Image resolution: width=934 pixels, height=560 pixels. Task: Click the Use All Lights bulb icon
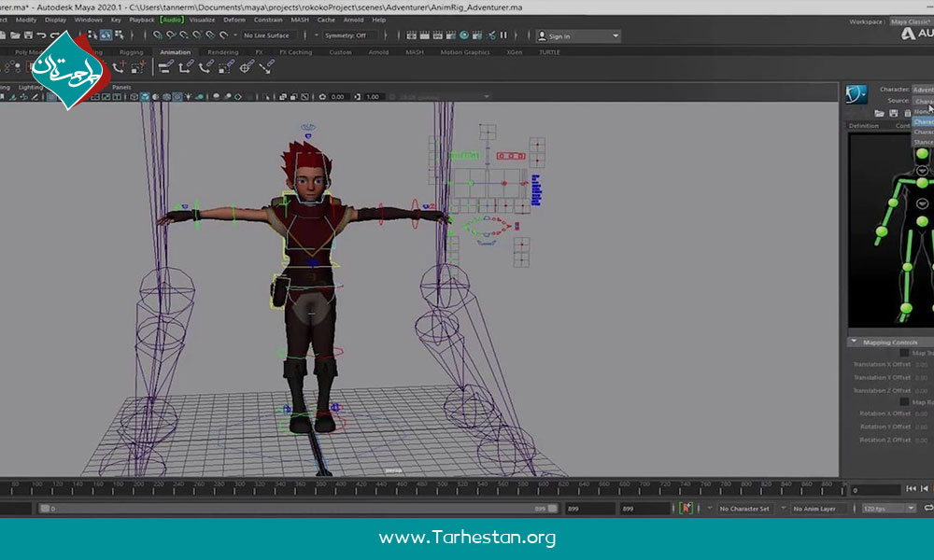point(189,97)
